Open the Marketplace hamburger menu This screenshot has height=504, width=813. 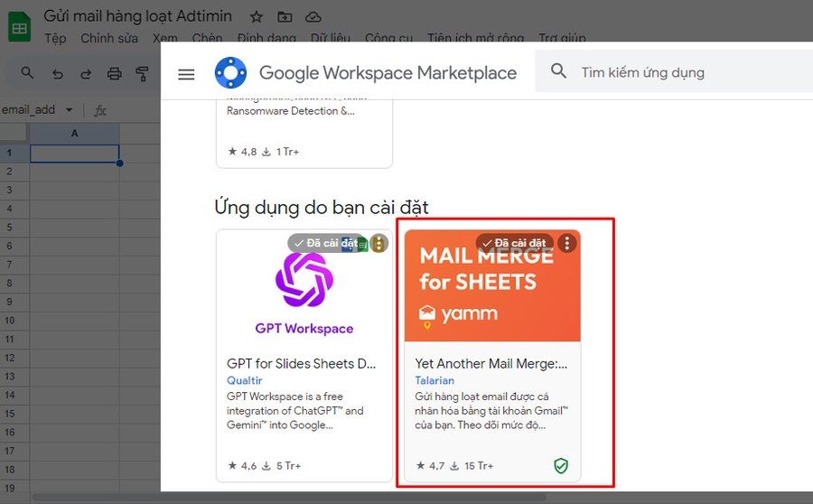click(186, 74)
